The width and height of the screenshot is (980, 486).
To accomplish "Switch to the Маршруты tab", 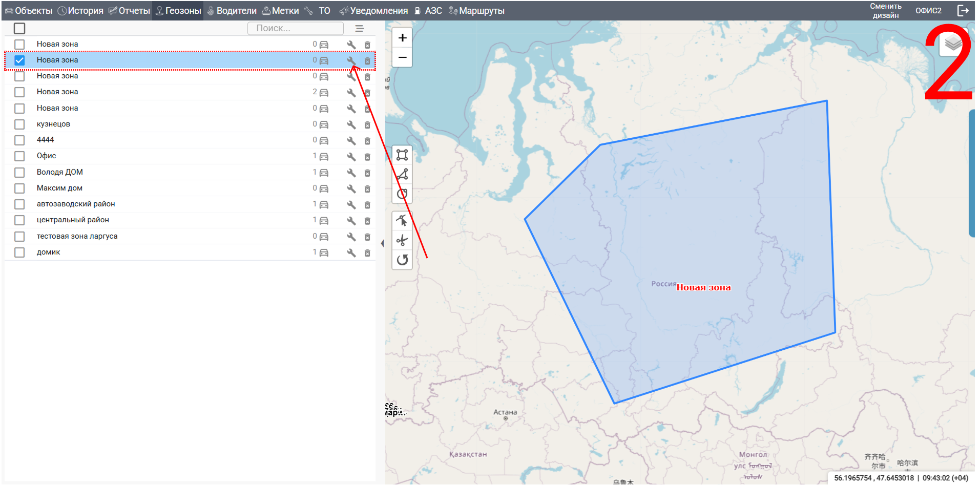I will coord(476,11).
